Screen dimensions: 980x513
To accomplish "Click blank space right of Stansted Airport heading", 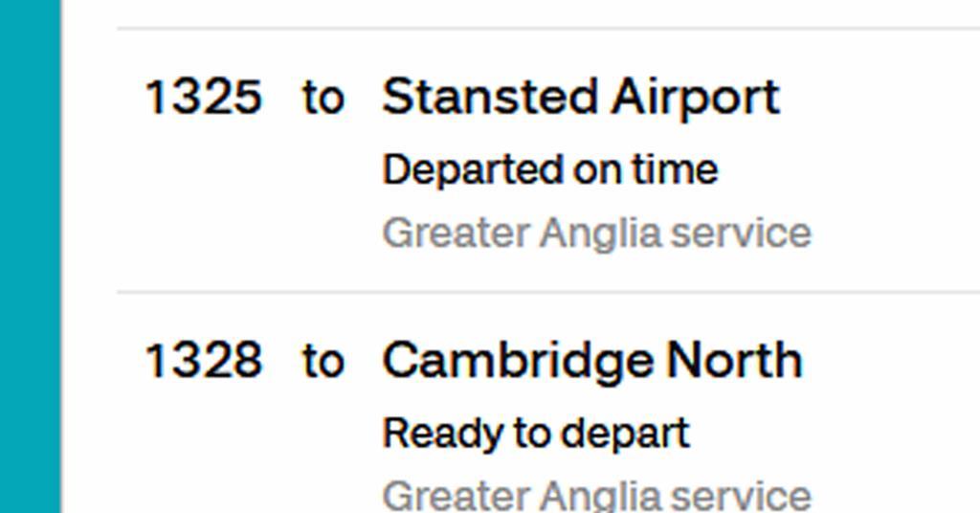I will click(880, 98).
